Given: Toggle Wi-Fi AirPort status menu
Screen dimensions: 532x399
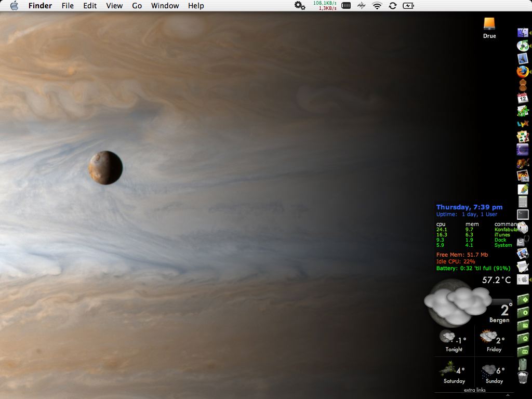Looking at the screenshot, I should click(x=377, y=6).
